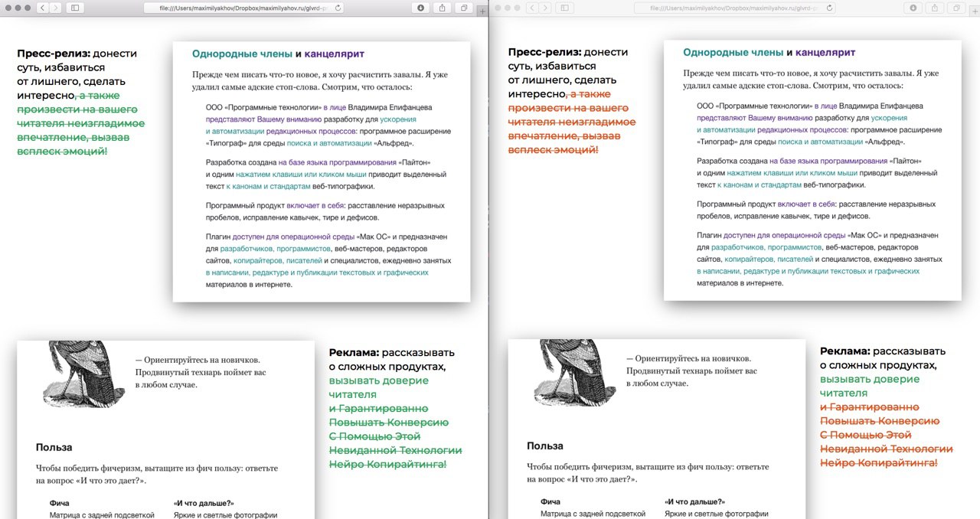This screenshot has height=519, width=980.
Task: Click 'Польза' heading in right window
Action: [x=544, y=446]
